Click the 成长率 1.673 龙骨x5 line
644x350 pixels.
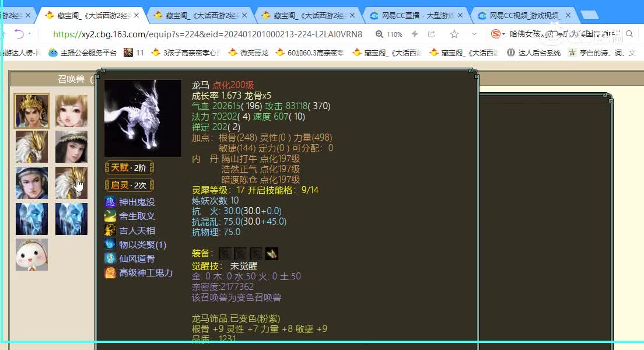click(231, 96)
